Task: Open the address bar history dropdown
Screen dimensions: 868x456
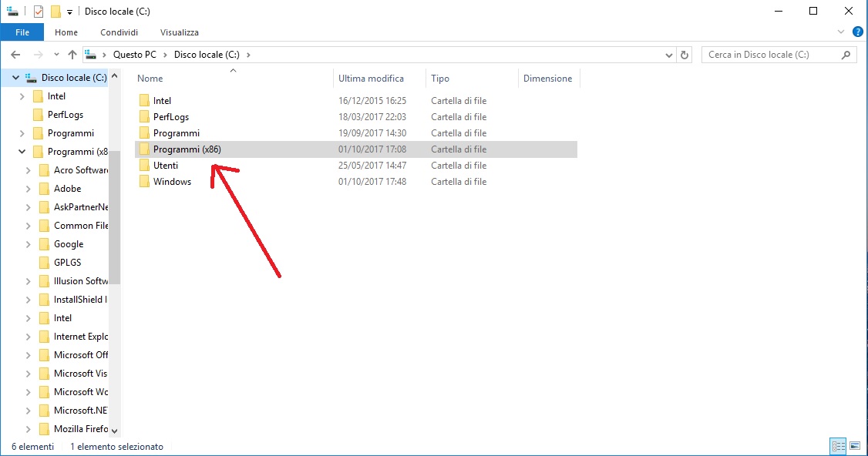Action: (x=669, y=55)
